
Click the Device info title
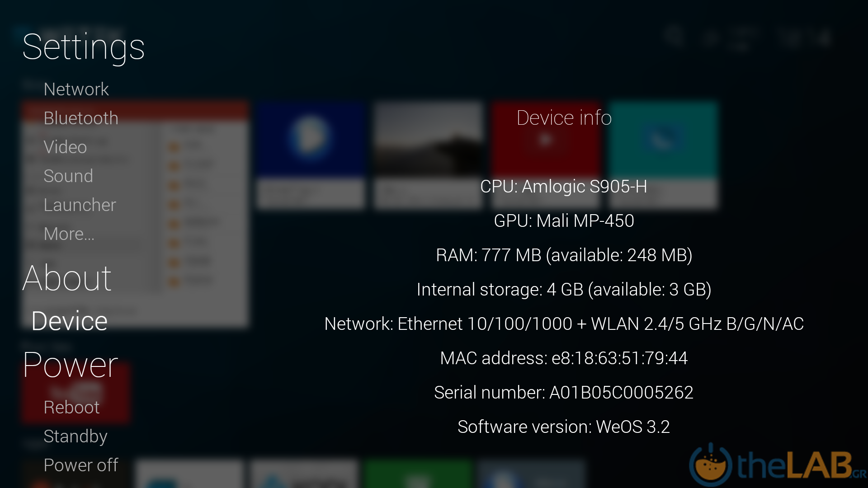[564, 118]
